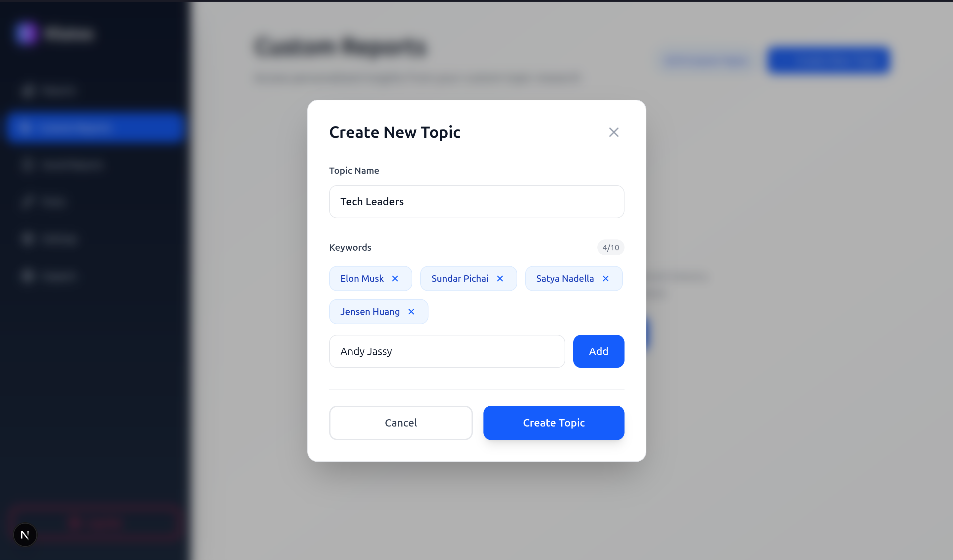Click the keyword input containing Andy Jassy
Screen dimensions: 953x560
click(447, 351)
